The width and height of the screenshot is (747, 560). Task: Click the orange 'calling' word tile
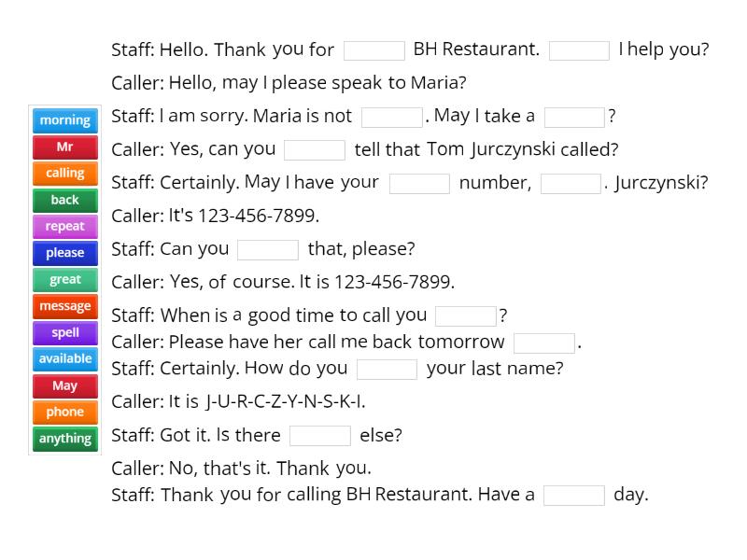64,174
